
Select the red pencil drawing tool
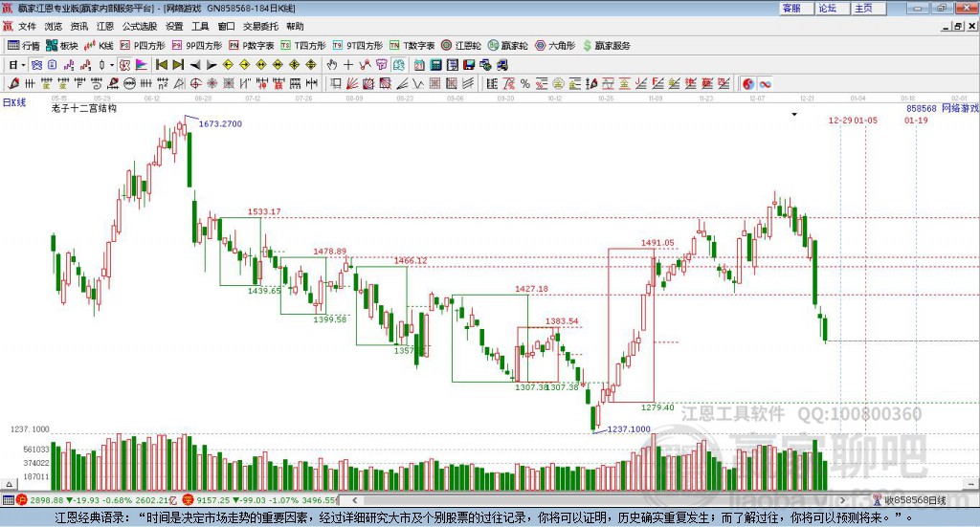coord(13,83)
